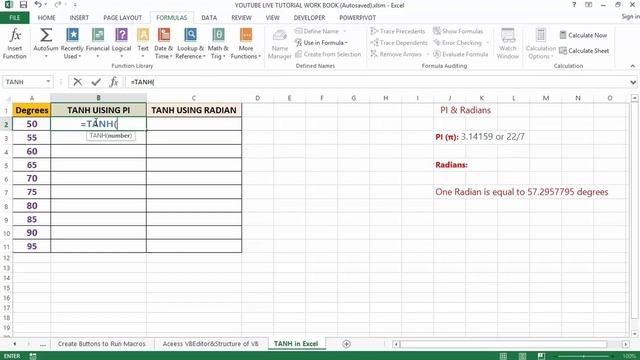
Task: Switch to INSERT tab
Action: [79, 18]
